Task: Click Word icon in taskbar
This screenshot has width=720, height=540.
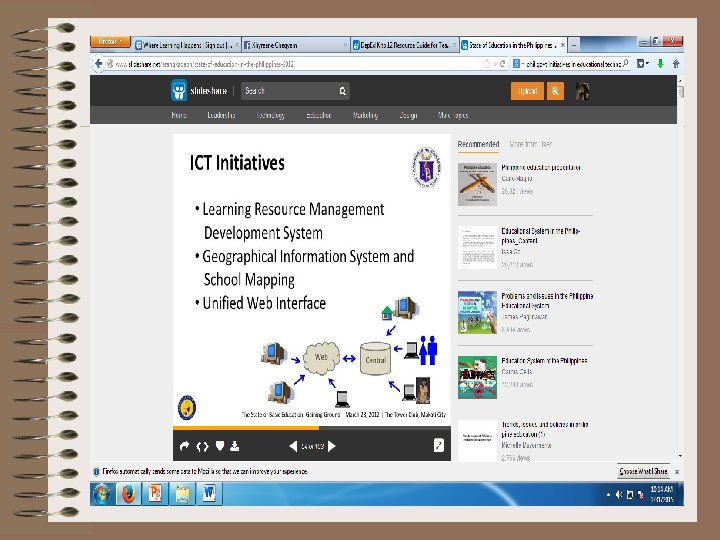Action: click(209, 495)
